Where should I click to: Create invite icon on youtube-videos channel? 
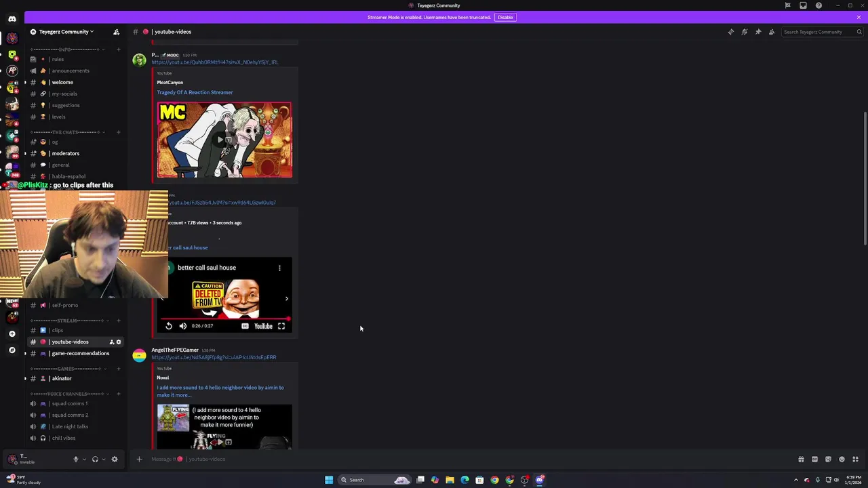tap(111, 342)
